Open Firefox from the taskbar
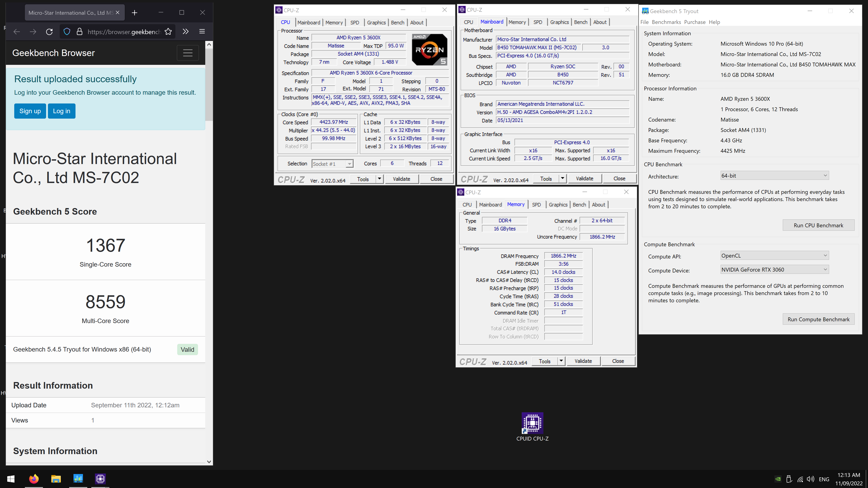 34,479
